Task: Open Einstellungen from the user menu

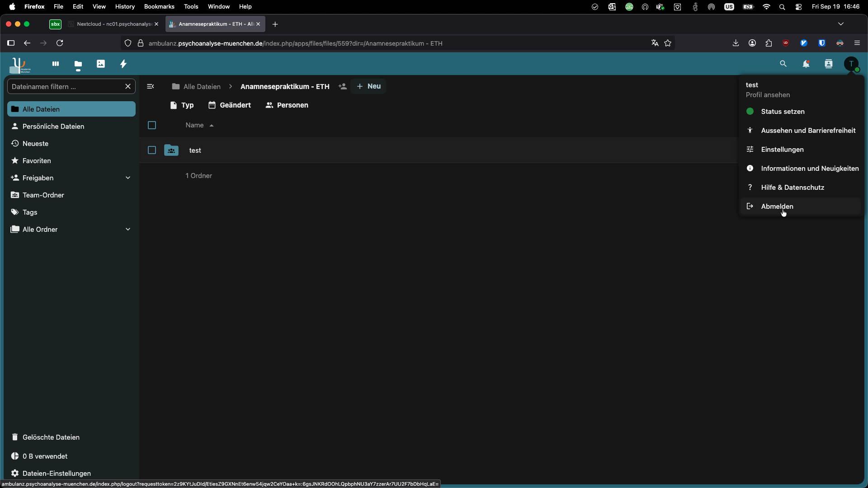Action: pos(782,150)
